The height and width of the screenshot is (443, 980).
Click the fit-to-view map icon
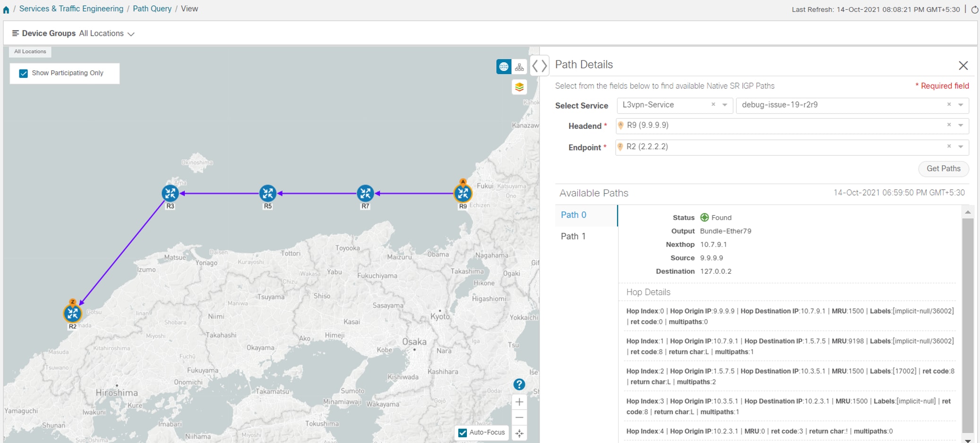click(x=519, y=433)
